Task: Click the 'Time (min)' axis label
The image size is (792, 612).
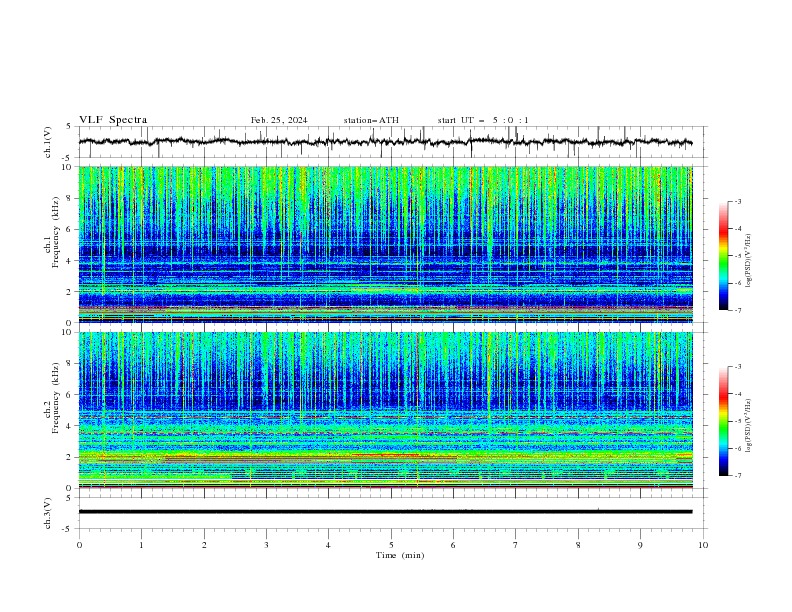Action: (x=400, y=555)
